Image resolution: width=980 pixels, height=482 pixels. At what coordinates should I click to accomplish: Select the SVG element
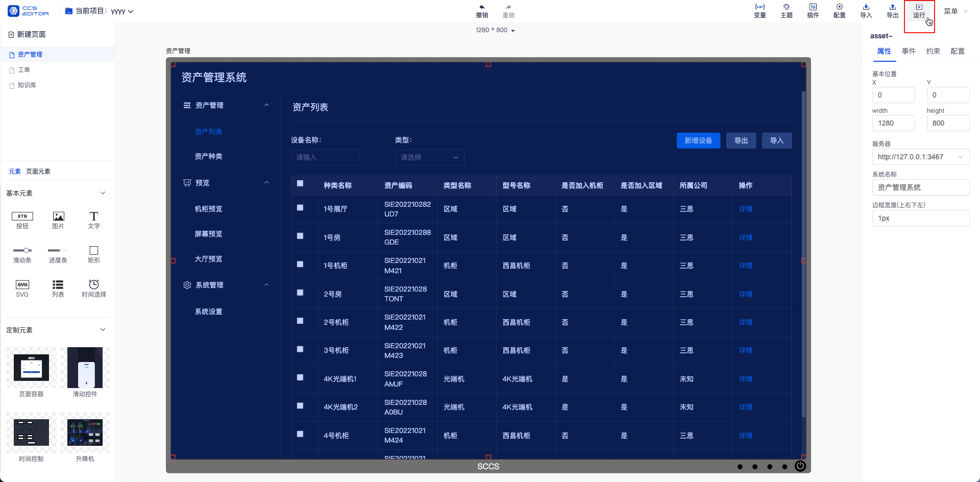click(x=22, y=289)
